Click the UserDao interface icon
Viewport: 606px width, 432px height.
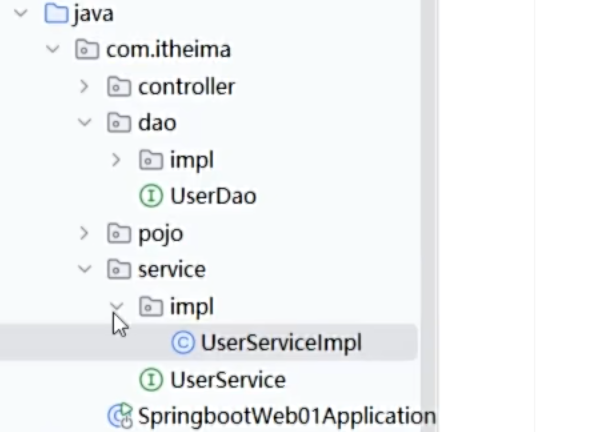[151, 197]
